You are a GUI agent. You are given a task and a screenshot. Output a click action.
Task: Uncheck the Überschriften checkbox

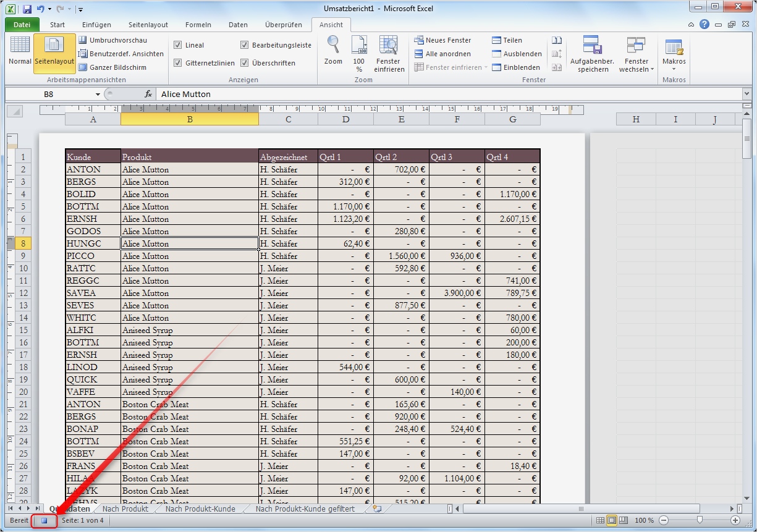pos(245,63)
